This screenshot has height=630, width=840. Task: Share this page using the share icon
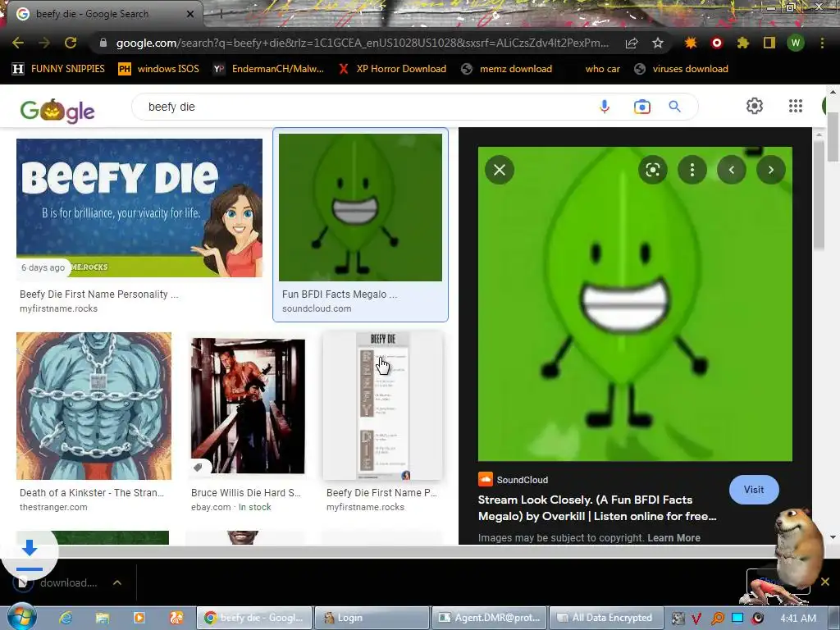[x=632, y=43]
